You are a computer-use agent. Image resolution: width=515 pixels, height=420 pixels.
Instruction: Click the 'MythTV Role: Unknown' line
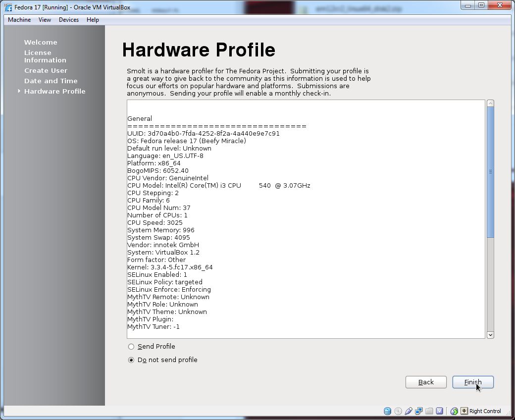[x=162, y=305]
